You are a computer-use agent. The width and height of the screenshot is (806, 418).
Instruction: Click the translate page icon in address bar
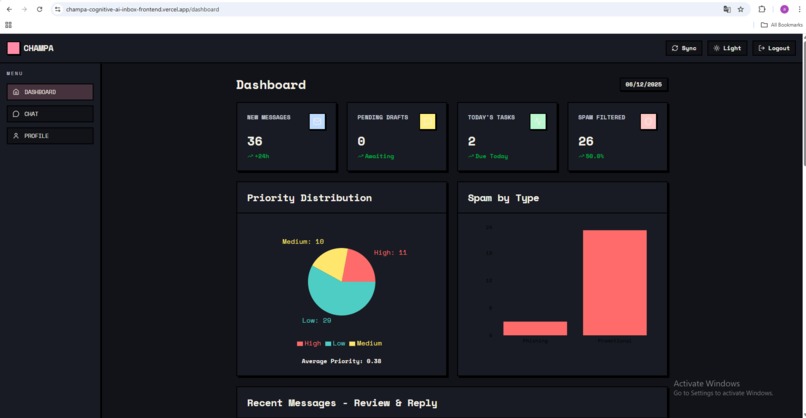coord(727,9)
